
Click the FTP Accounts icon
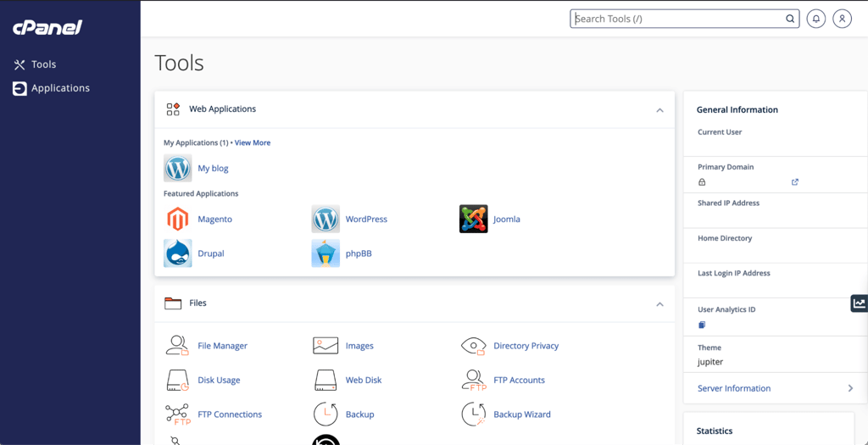tap(473, 381)
